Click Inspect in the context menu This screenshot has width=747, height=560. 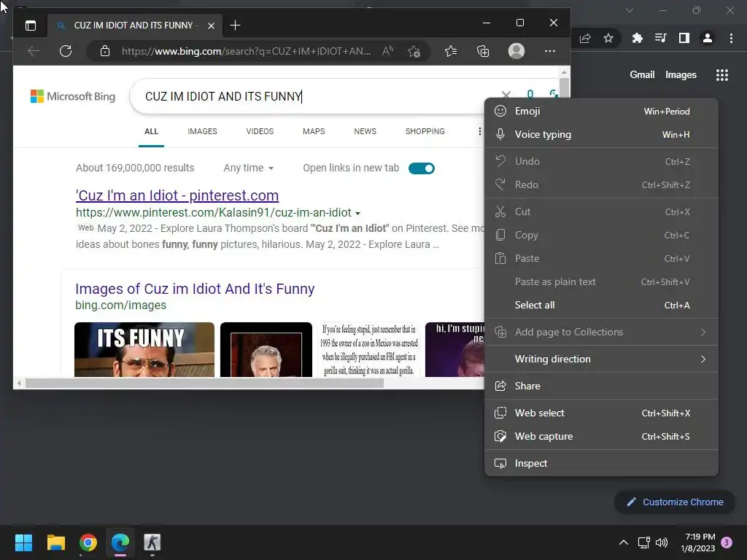click(x=601, y=463)
